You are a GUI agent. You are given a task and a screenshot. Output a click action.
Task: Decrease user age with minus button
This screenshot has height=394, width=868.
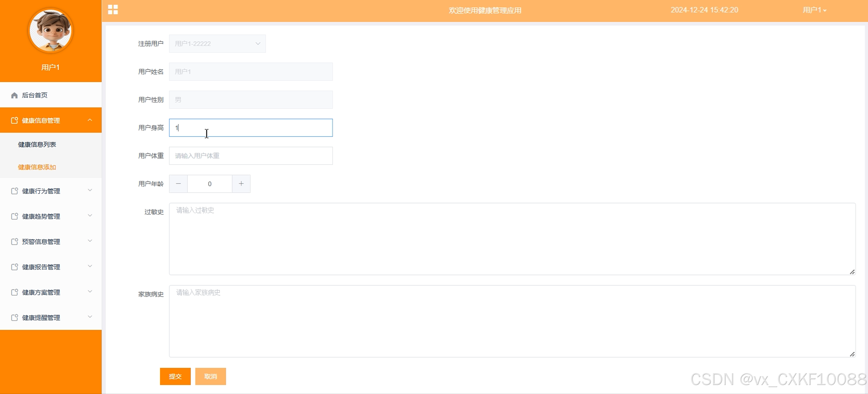(178, 184)
